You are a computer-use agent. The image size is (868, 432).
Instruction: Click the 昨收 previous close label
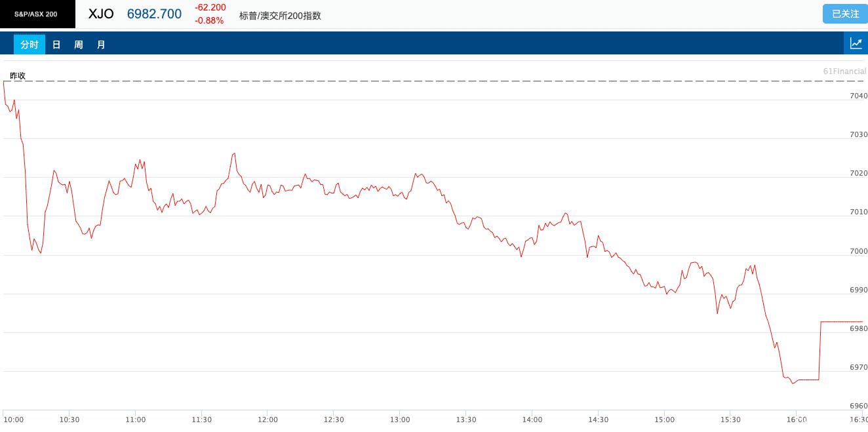18,75
